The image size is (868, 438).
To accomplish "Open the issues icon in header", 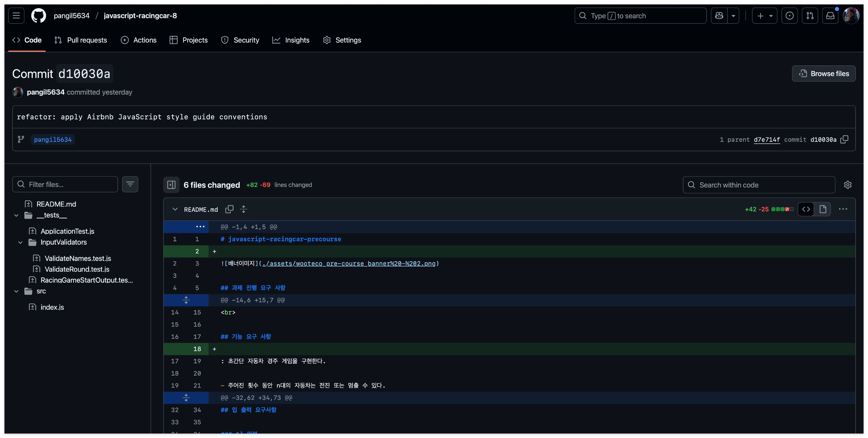I will click(789, 16).
